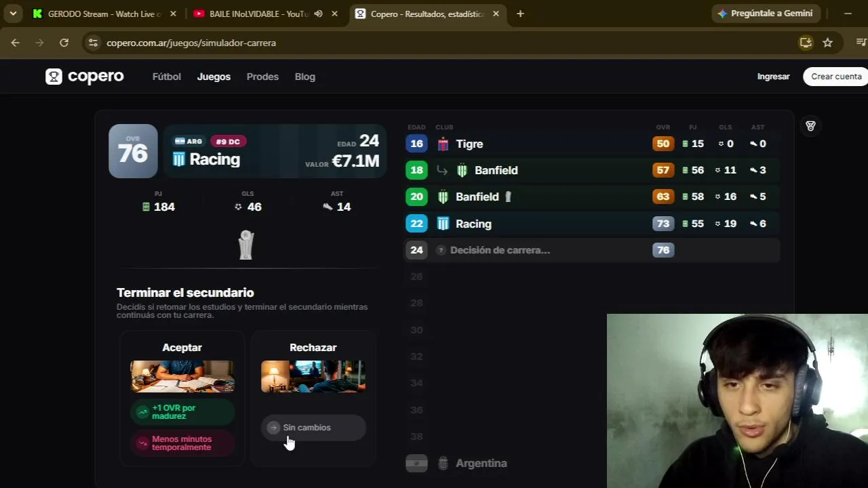868x488 pixels.
Task: Select the Copero browser tab
Action: point(427,14)
